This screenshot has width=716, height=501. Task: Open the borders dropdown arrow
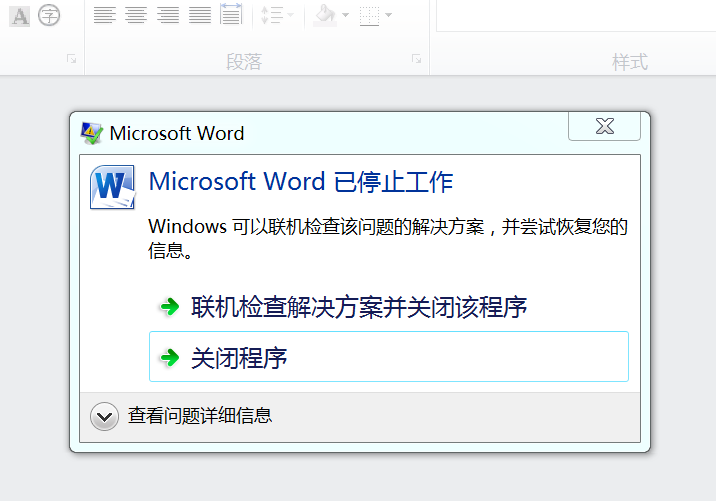coord(389,15)
